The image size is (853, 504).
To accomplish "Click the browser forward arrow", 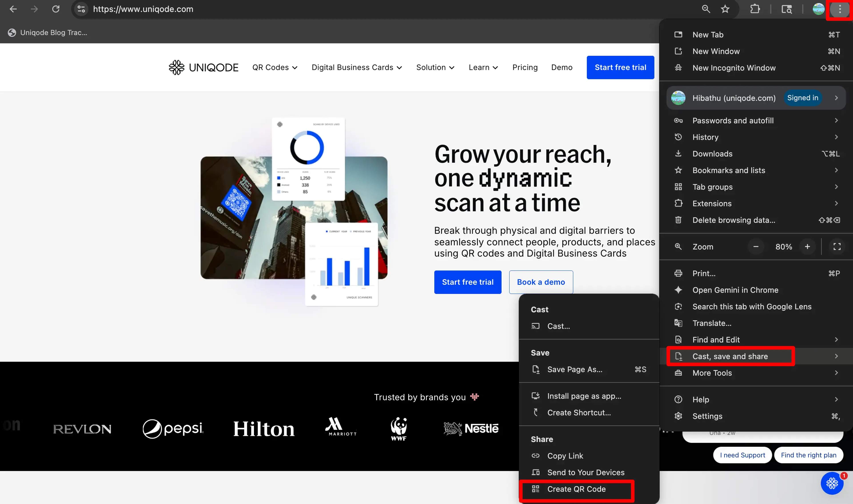I will 34,9.
